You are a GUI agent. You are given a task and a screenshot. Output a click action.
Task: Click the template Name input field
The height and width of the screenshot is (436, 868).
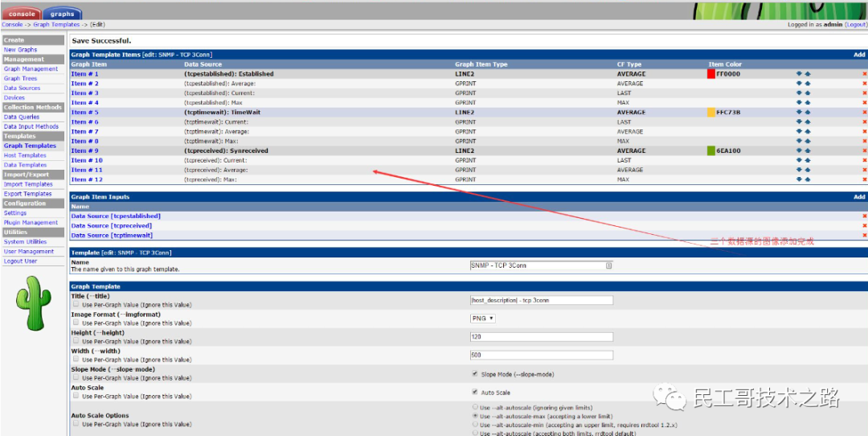click(542, 265)
